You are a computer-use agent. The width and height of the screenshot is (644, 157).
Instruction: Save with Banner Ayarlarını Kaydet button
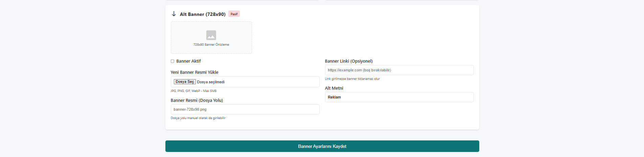click(322, 146)
